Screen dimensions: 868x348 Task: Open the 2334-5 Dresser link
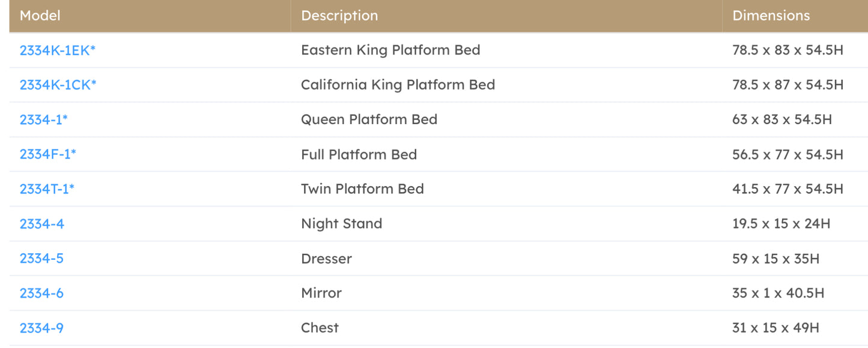[41, 259]
